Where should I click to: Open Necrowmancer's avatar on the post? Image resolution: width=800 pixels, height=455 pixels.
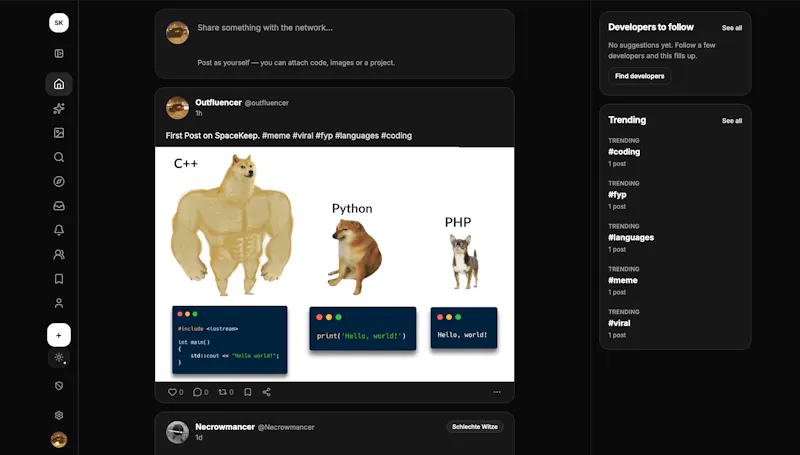tap(178, 432)
